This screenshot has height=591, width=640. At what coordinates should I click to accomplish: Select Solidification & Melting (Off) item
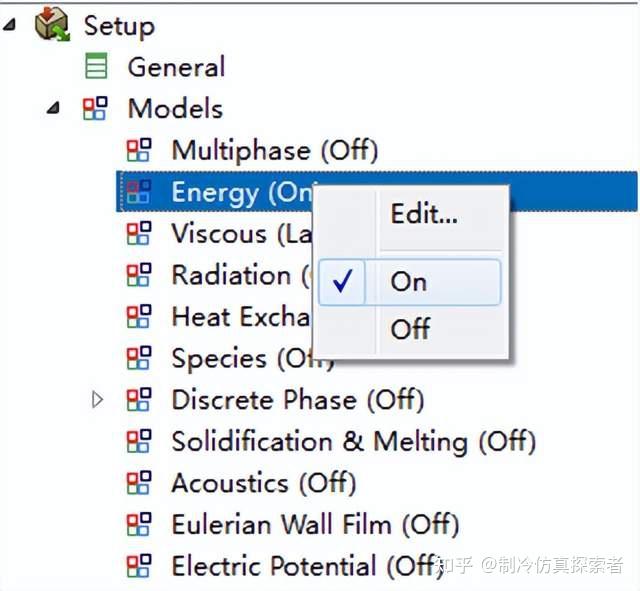pyautogui.click(x=353, y=442)
